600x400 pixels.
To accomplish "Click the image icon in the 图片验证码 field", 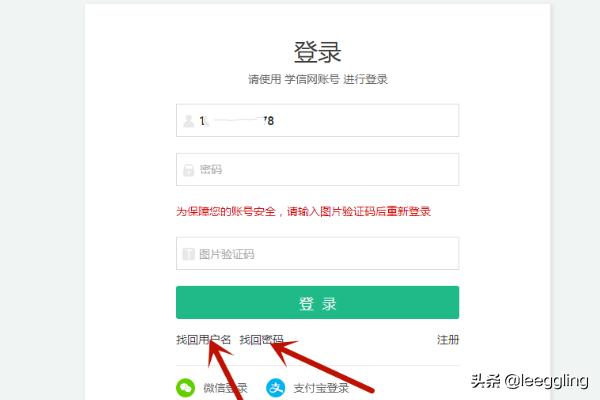I will pyautogui.click(x=188, y=254).
